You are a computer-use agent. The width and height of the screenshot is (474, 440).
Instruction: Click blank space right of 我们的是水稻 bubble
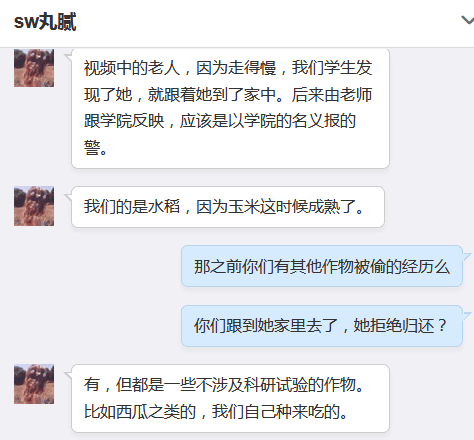pyautogui.click(x=428, y=207)
